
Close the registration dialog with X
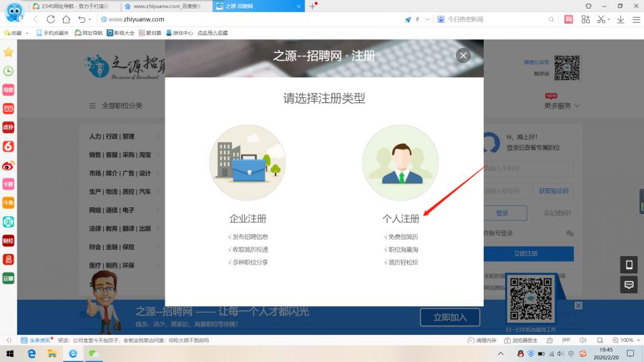coord(463,56)
